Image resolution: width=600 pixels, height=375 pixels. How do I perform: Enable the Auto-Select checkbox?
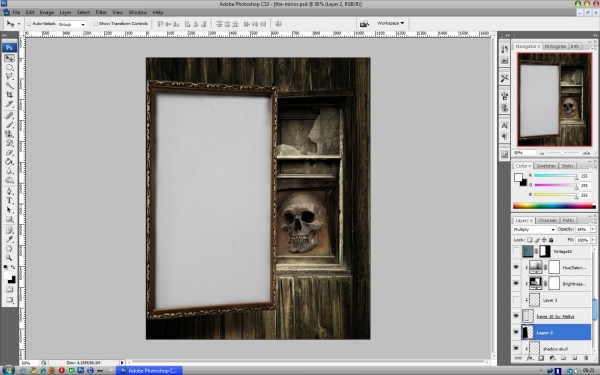(29, 24)
